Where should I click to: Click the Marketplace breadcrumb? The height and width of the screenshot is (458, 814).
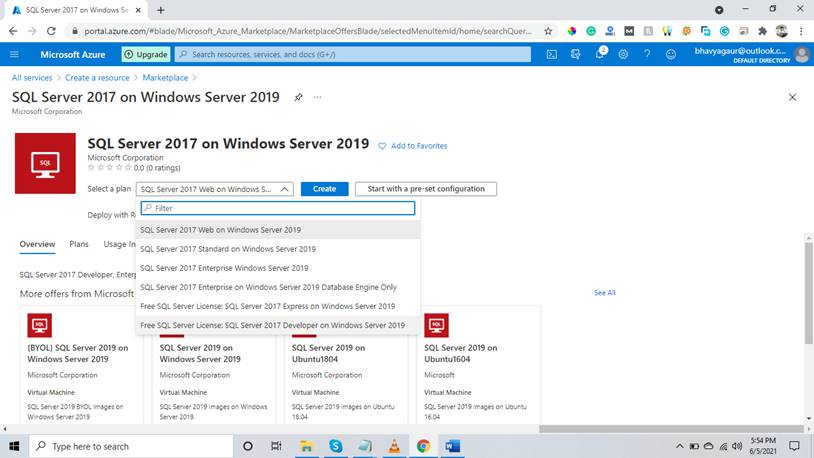(x=165, y=78)
